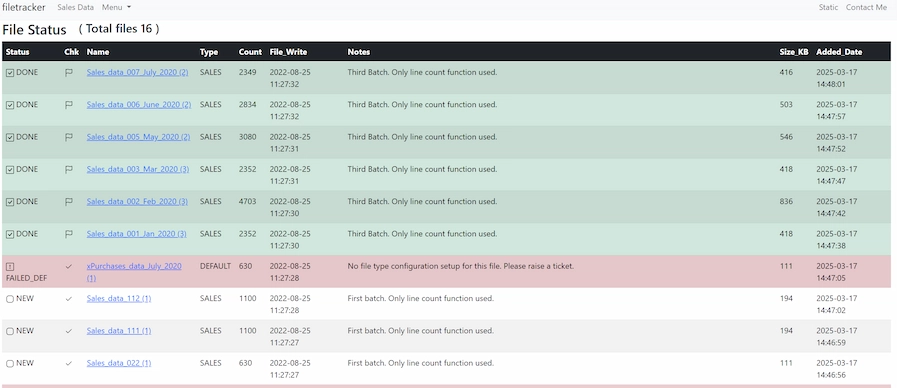Click the Notes column header

tap(359, 52)
